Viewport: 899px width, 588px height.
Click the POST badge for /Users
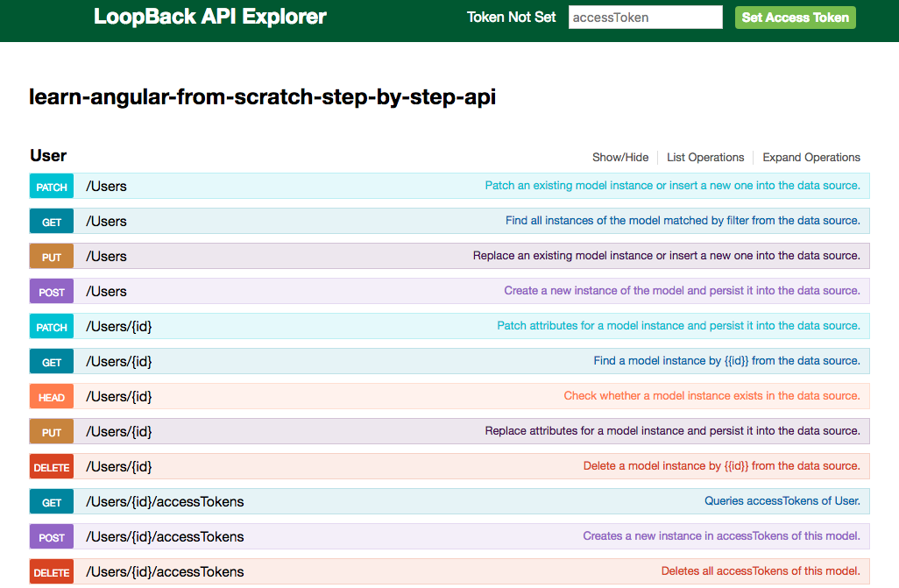52,292
